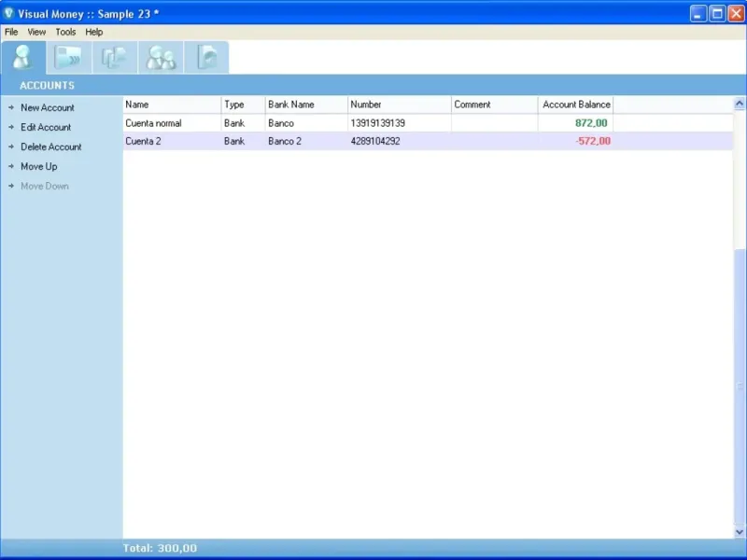Click the Banco bank name cell
The height and width of the screenshot is (560, 747).
click(281, 123)
